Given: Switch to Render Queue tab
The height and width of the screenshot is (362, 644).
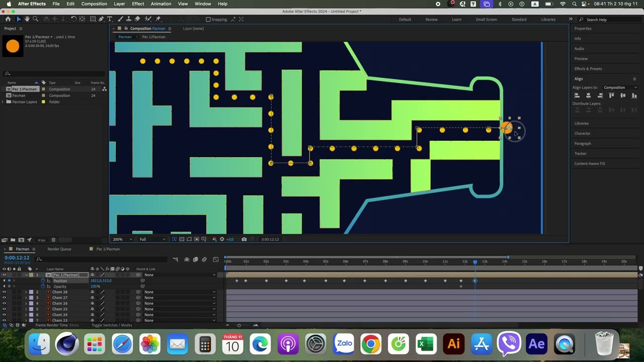Looking at the screenshot, I should [59, 249].
